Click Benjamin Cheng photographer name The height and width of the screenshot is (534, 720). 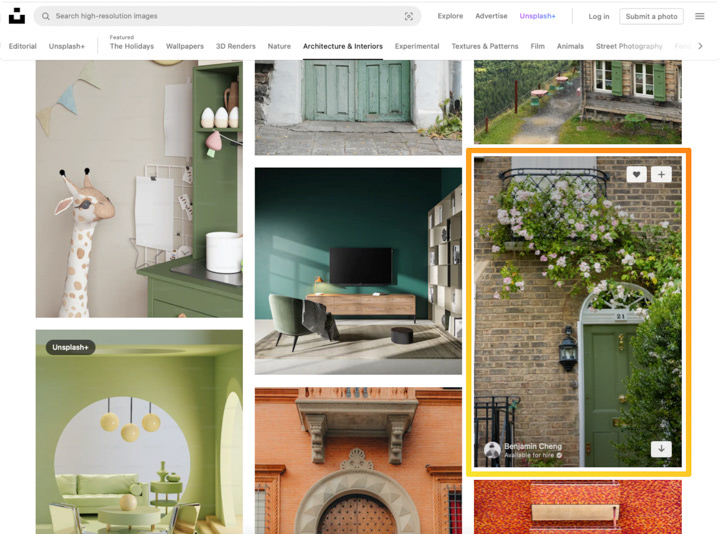(x=533, y=446)
